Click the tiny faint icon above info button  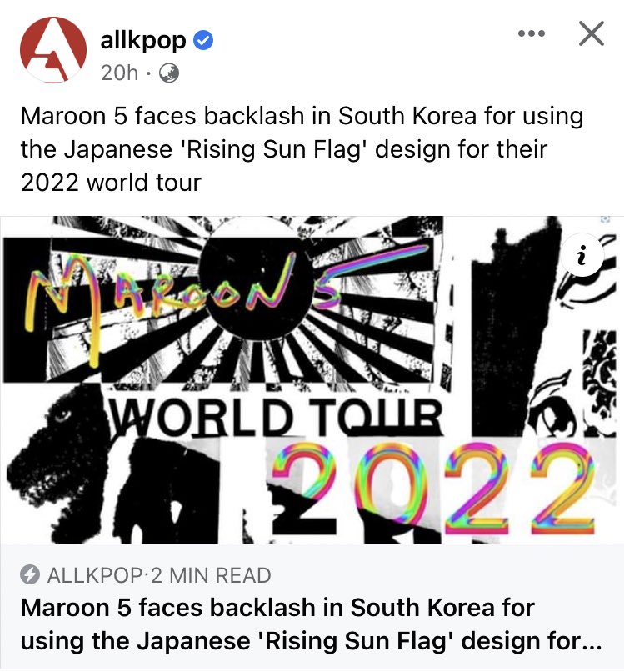click(605, 219)
